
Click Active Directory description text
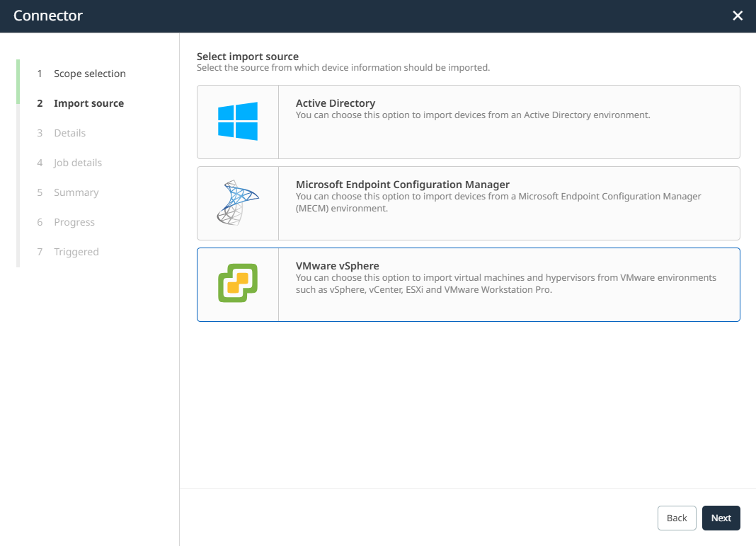click(473, 115)
